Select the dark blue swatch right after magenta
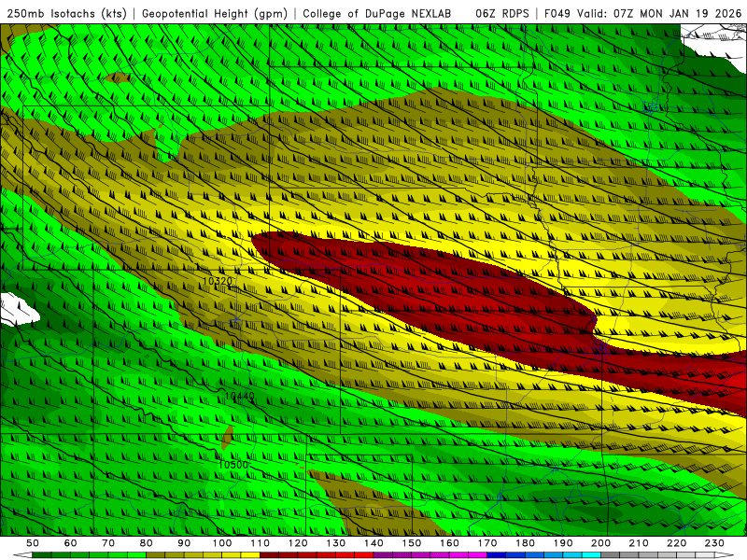The height and width of the screenshot is (560, 747). click(x=497, y=555)
